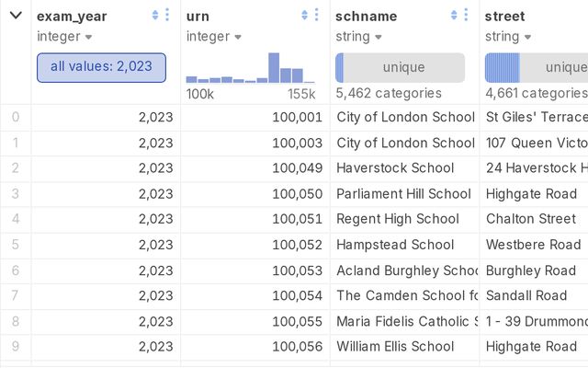
Task: Click sort arrows icon in exam_year column
Action: coord(155,15)
